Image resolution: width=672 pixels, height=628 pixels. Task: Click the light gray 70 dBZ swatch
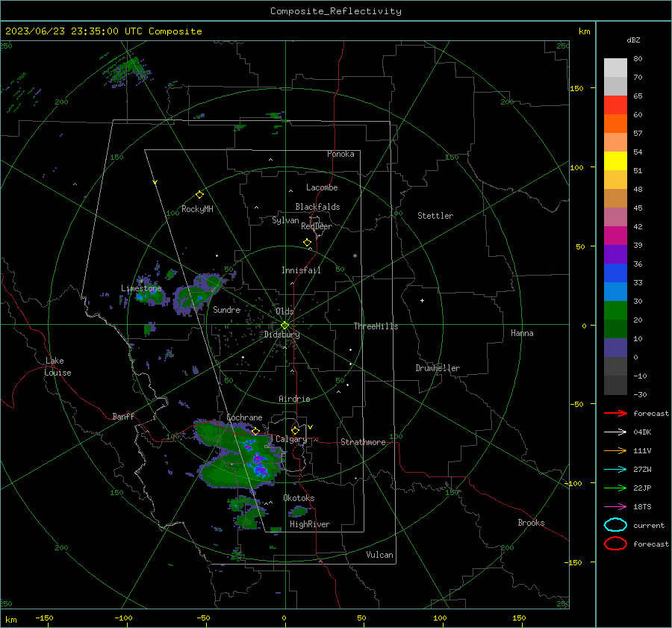615,68
